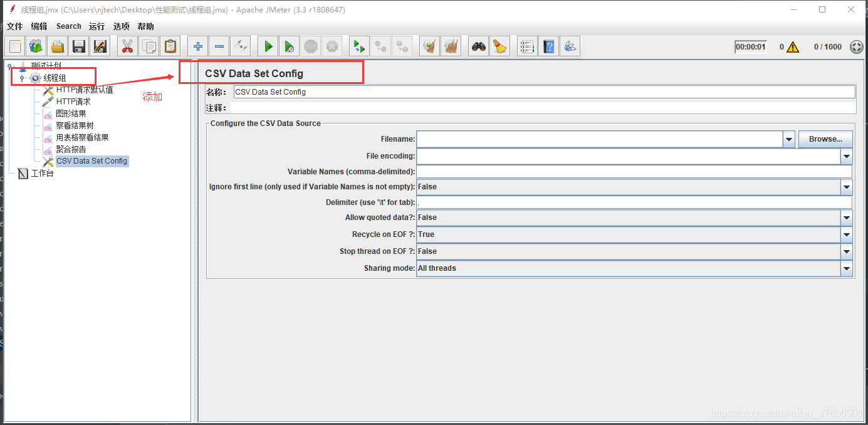868x425 pixels.
Task: Click the Variable Names input field
Action: point(634,172)
